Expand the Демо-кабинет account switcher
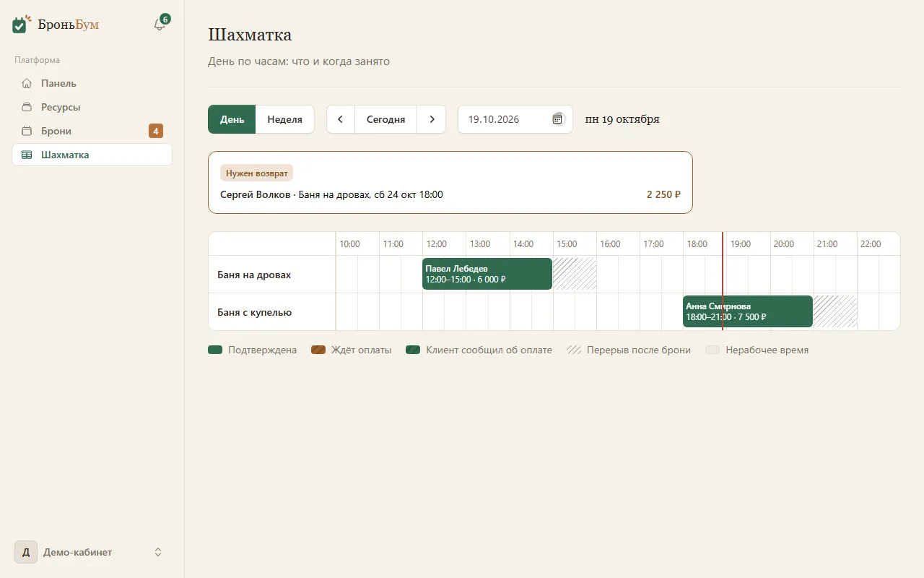 pos(158,552)
